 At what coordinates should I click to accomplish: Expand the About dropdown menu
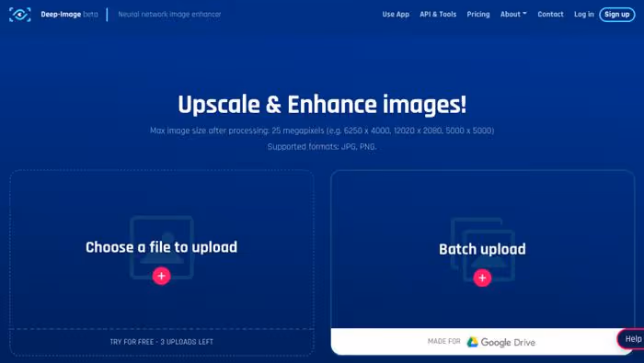pyautogui.click(x=513, y=15)
